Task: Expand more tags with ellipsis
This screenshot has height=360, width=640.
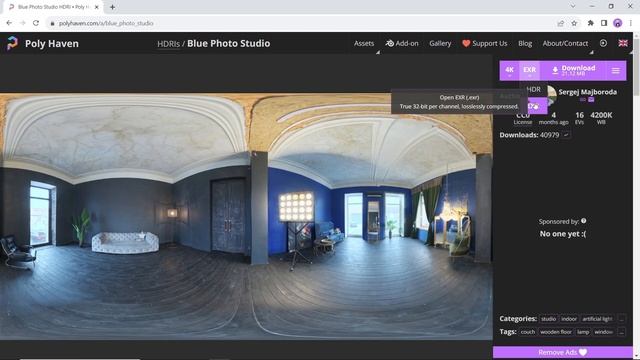Action: point(621,332)
